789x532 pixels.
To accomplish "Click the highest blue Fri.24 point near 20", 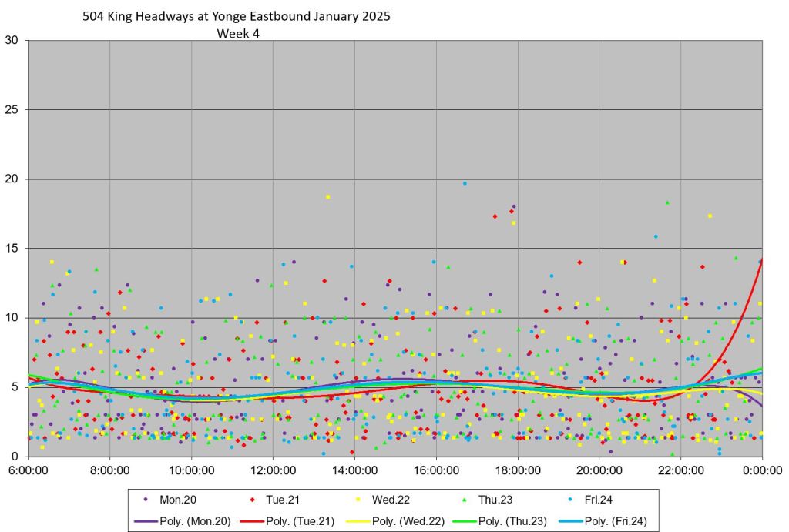I will [x=465, y=183].
